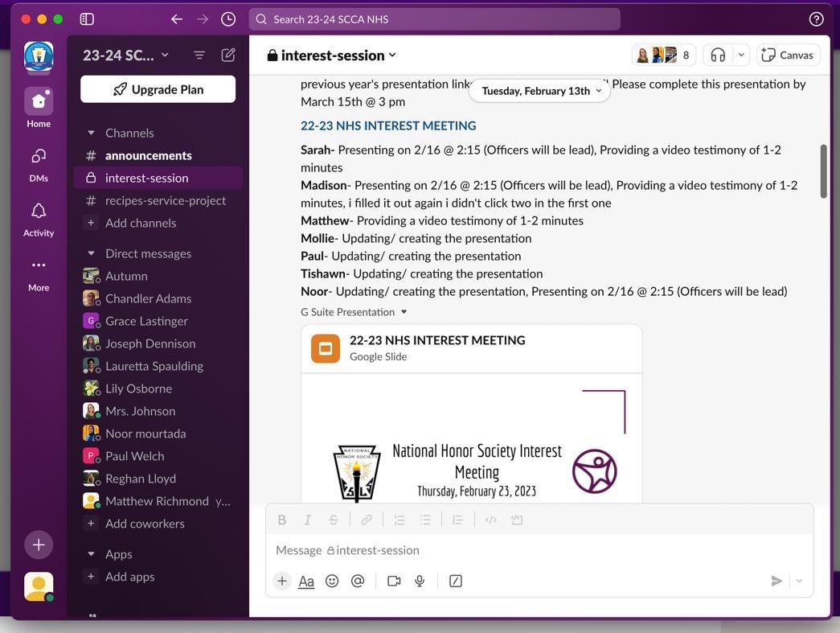This screenshot has height=633, width=840.
Task: Open the Google Slide preview thumbnail
Action: (x=471, y=438)
